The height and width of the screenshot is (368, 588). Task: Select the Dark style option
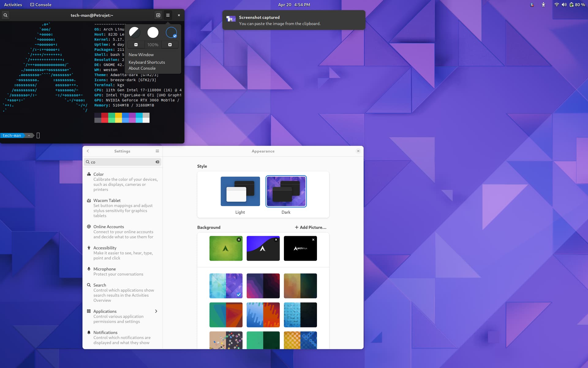286,191
